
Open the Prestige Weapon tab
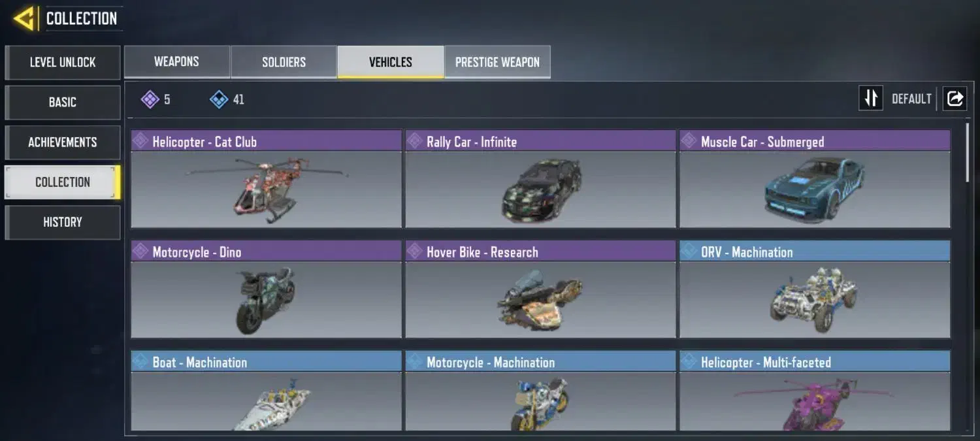pyautogui.click(x=497, y=62)
